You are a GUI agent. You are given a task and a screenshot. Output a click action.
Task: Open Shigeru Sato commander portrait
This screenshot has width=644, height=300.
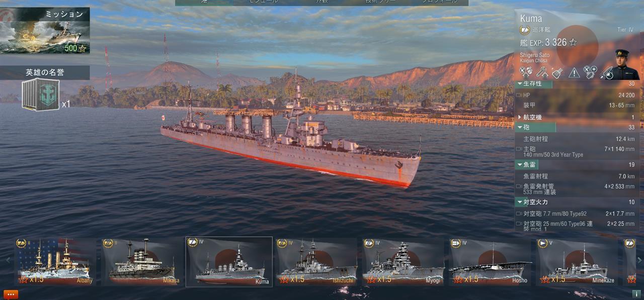coord(625,65)
